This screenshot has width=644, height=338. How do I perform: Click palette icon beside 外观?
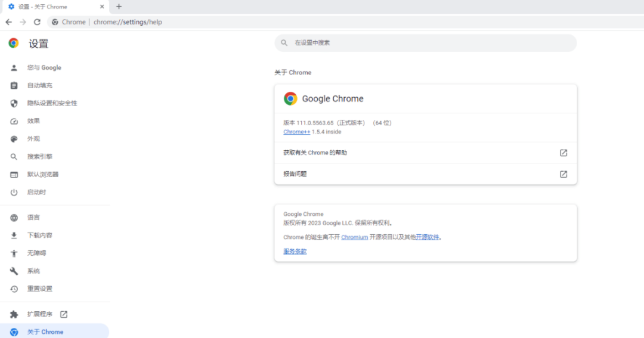pos(14,139)
